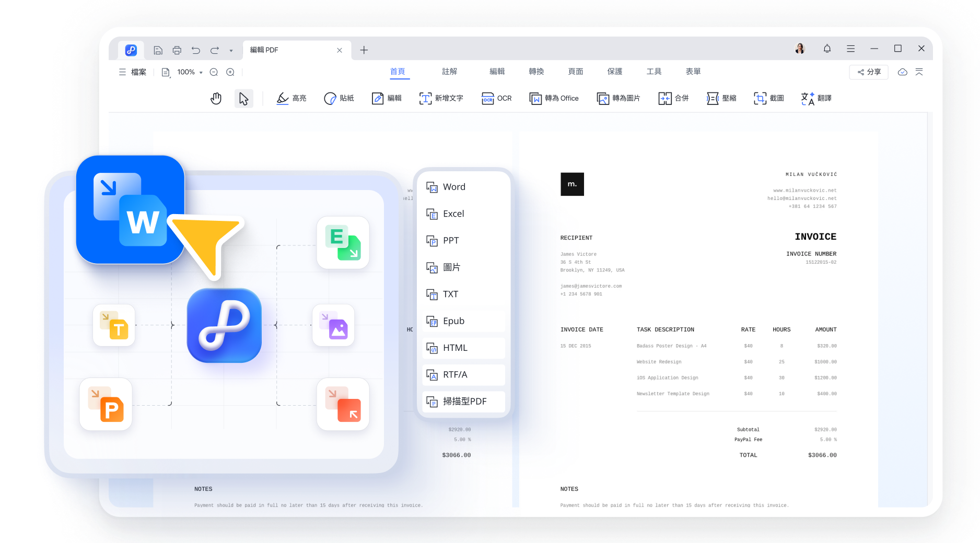The width and height of the screenshot is (980, 543).
Task: Choose Word in conversion list
Action: tap(463, 187)
